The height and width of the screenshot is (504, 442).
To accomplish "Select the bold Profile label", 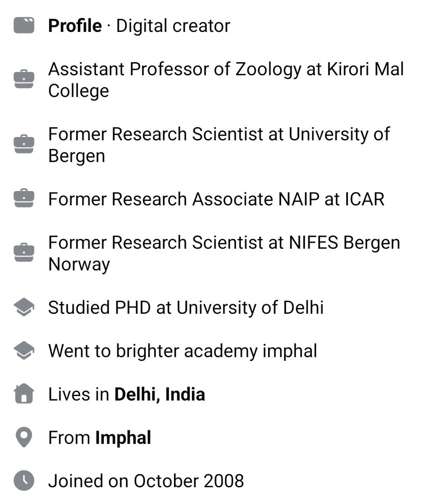I will coord(75,26).
